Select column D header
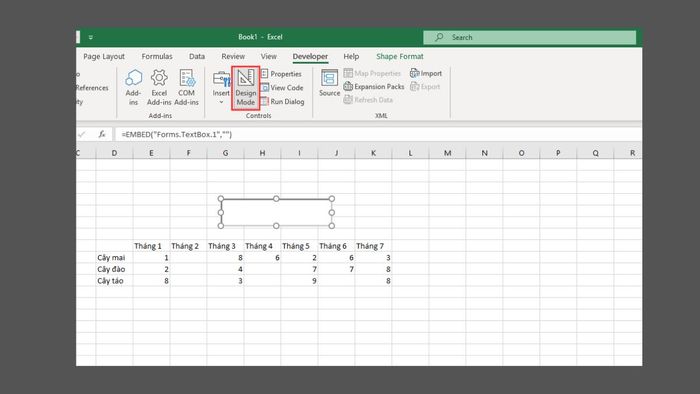 114,153
